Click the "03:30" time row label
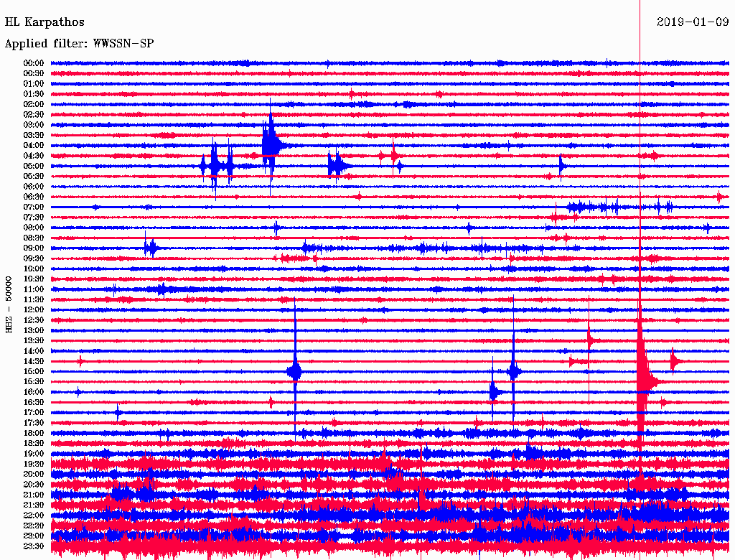735x560 pixels. pos(34,135)
